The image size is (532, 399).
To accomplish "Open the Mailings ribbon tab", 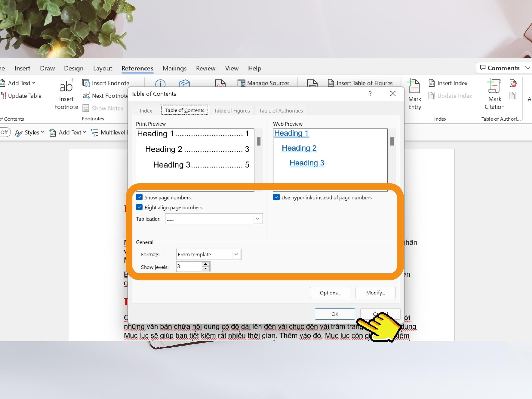I will click(x=174, y=68).
